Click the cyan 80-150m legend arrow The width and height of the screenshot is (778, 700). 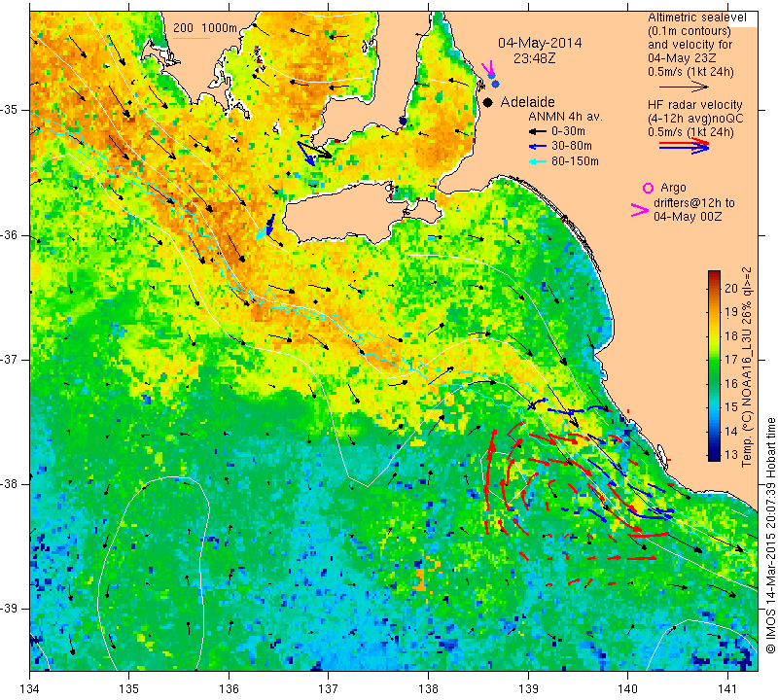tap(538, 161)
